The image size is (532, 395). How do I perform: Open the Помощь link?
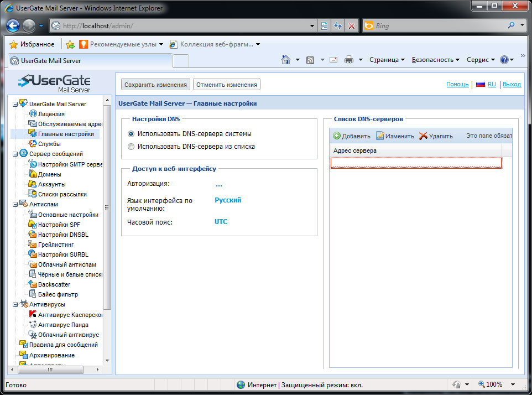point(457,84)
